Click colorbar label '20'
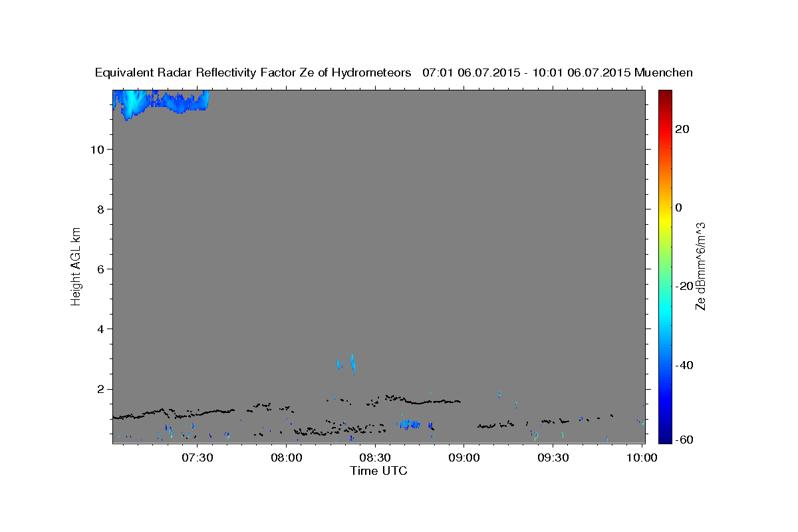798x532 pixels. [682, 129]
